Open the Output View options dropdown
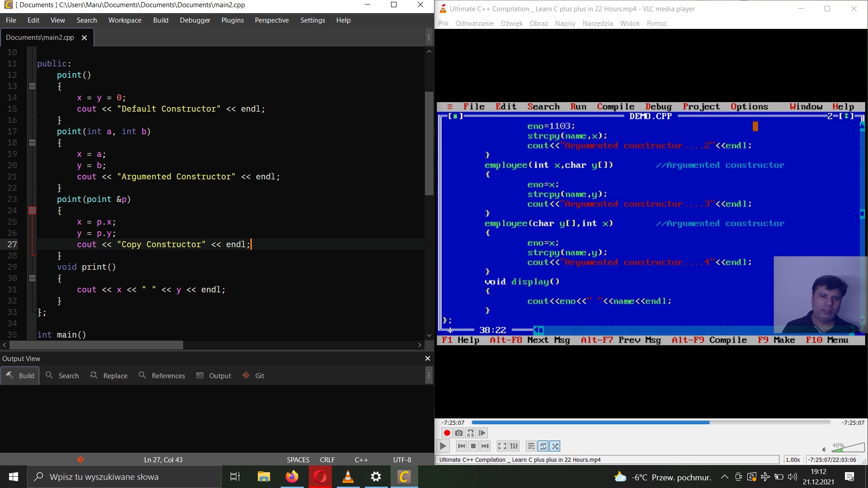868x488 pixels. (x=429, y=375)
